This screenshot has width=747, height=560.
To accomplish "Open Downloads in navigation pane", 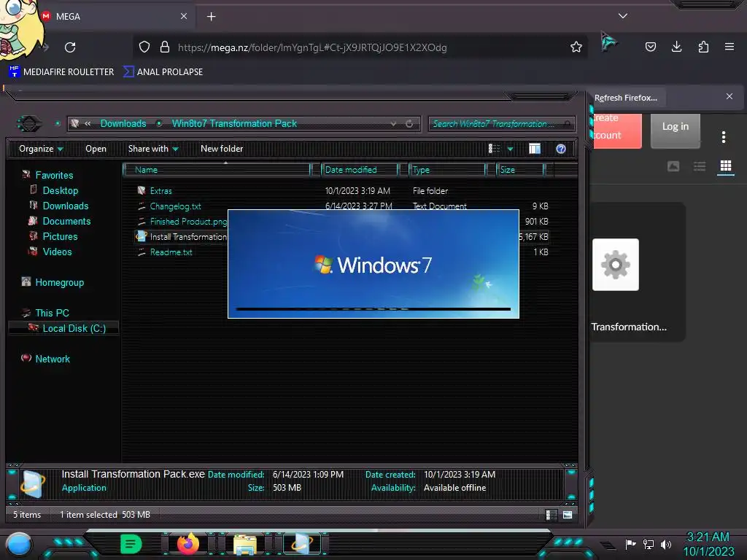I will (x=65, y=206).
